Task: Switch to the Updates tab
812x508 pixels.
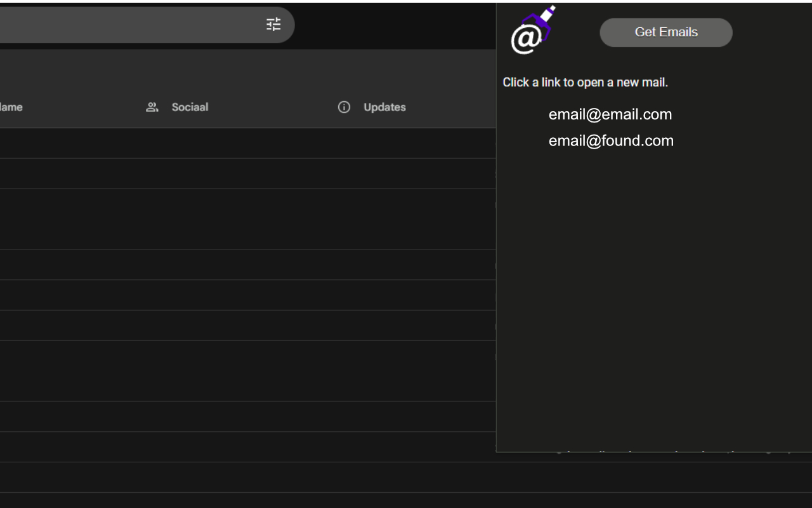Action: tap(384, 107)
